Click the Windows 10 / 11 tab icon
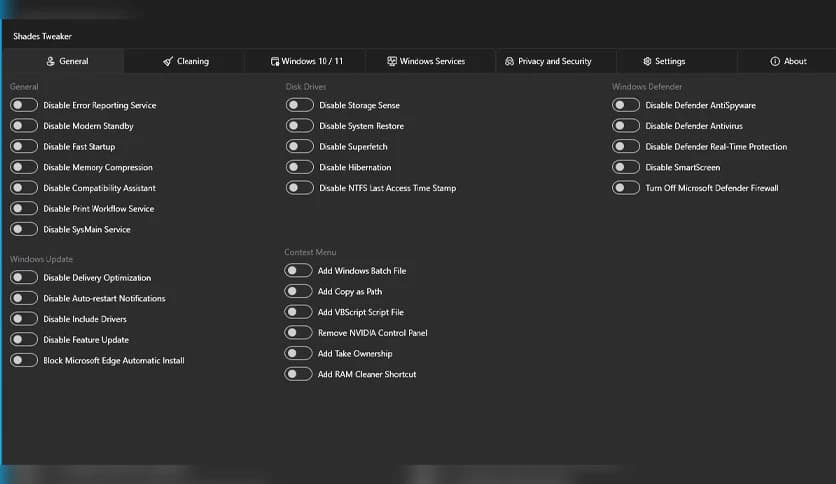 tap(274, 61)
